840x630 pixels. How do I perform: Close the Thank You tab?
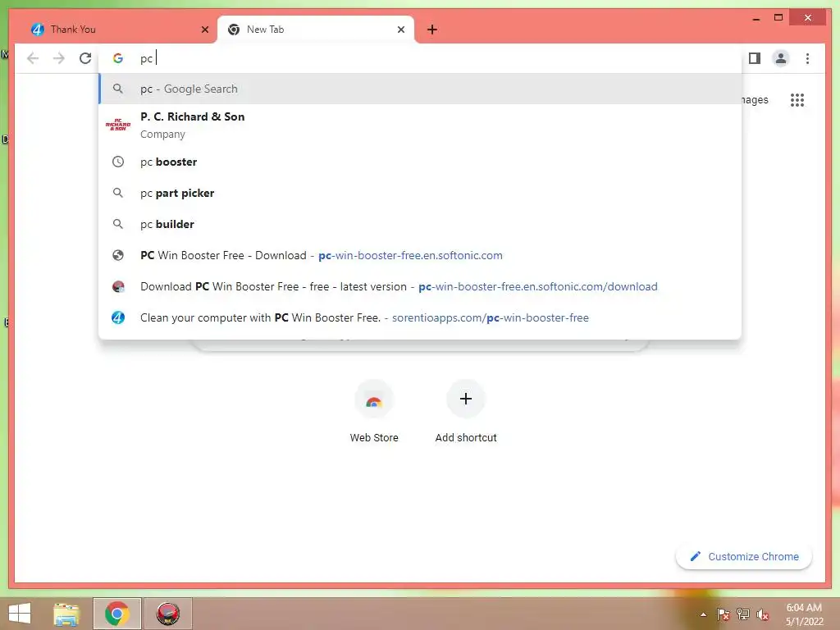(x=204, y=30)
